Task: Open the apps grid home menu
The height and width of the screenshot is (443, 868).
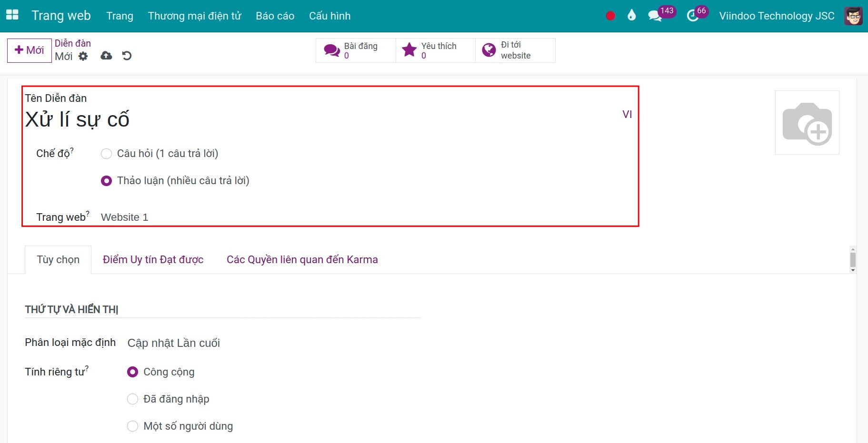Action: [12, 15]
